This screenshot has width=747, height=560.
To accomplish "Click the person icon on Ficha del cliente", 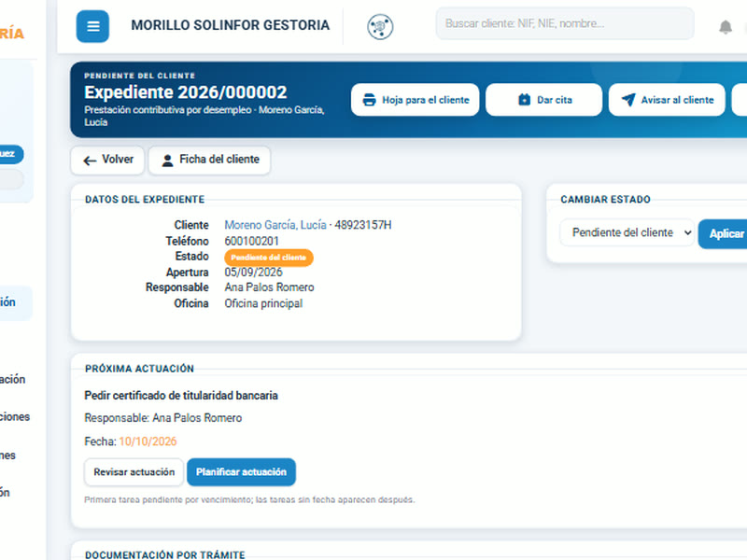I will 167,161.
